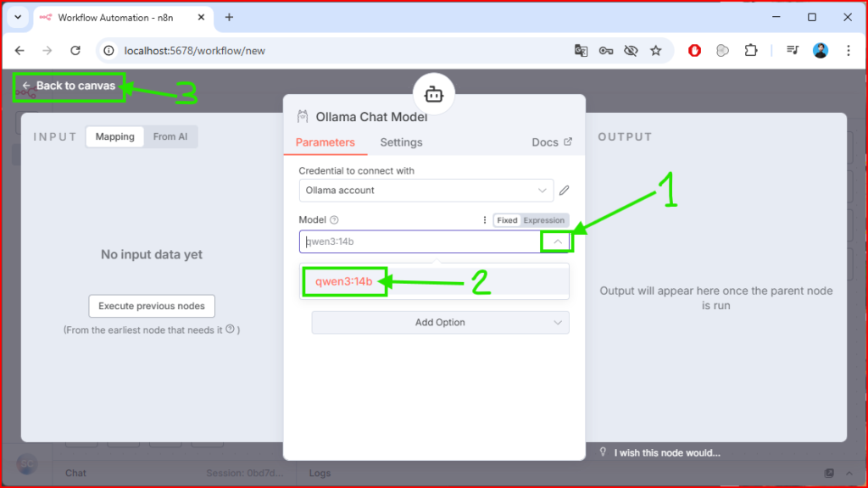Expand the Ollama account credential dropdown
This screenshot has height=488, width=868.
pos(542,191)
